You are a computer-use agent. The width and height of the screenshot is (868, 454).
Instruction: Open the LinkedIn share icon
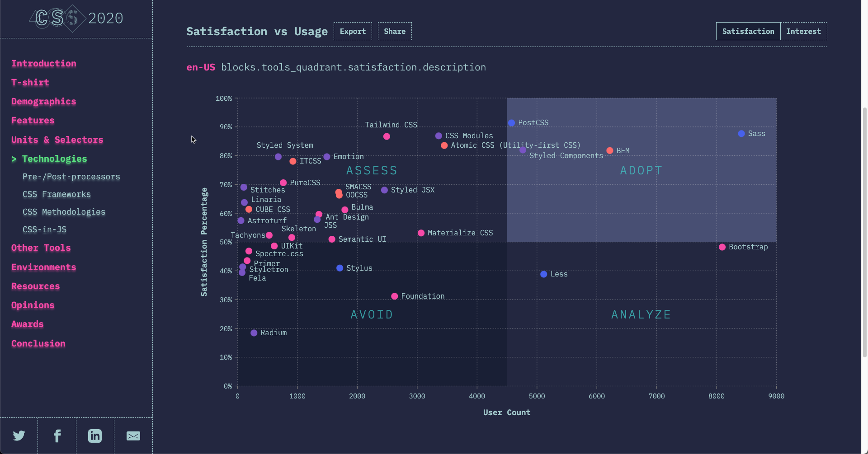click(x=95, y=435)
